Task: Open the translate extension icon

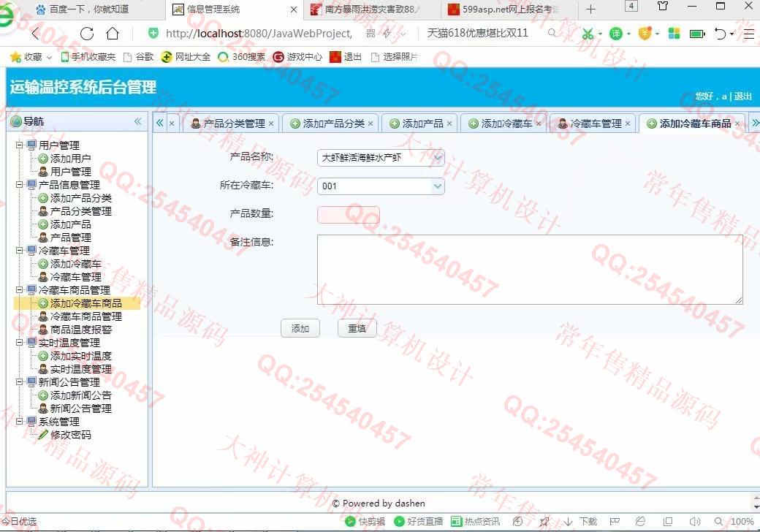Action: click(615, 34)
